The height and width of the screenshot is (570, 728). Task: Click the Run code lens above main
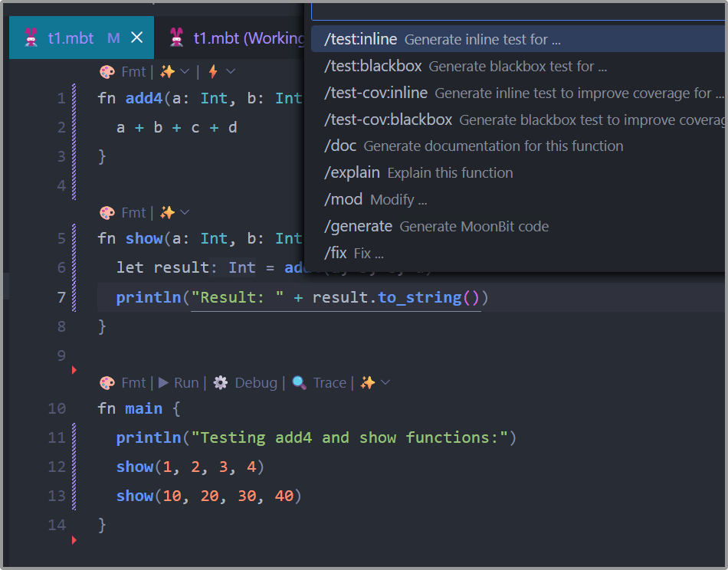(x=179, y=383)
